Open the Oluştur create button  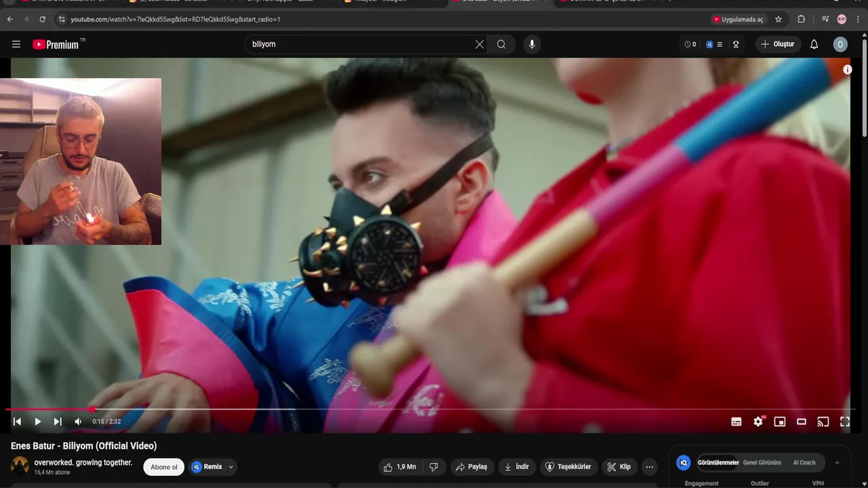coord(778,44)
